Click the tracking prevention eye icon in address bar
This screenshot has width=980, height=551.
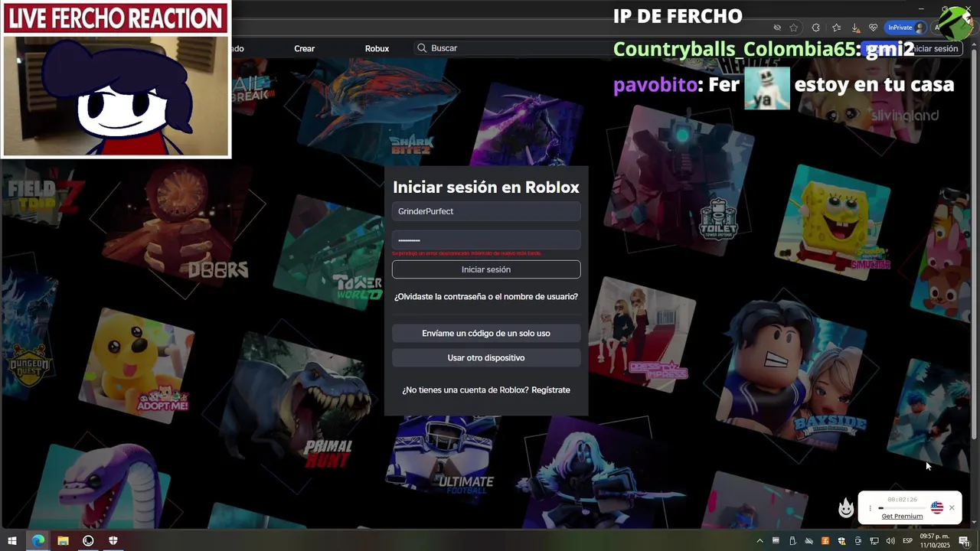click(777, 28)
